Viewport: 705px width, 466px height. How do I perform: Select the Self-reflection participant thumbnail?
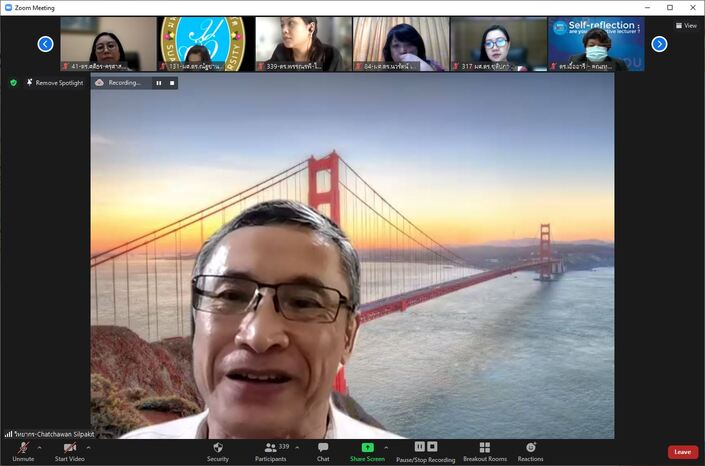(596, 43)
